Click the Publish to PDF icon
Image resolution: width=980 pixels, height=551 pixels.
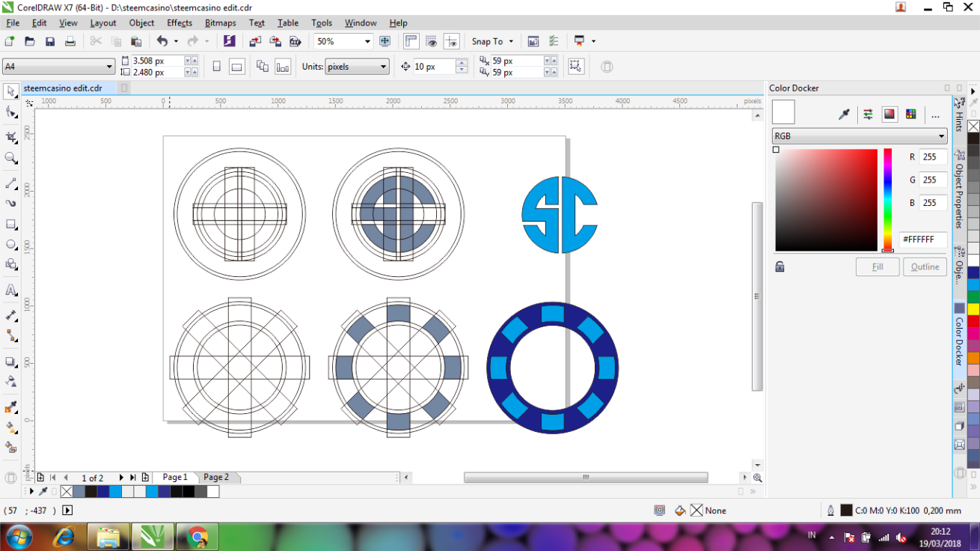295,41
